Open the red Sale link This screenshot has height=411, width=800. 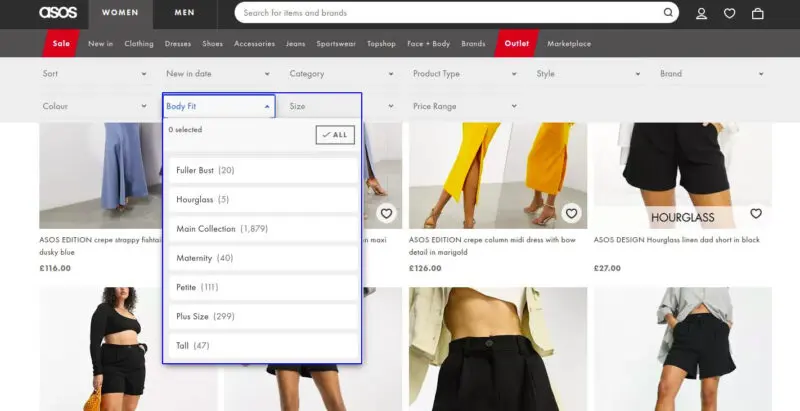[x=61, y=44]
